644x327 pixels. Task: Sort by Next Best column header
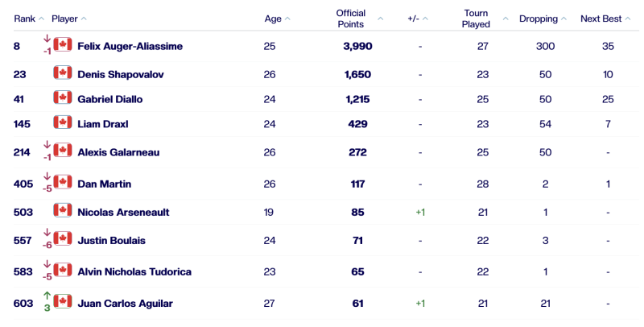[x=601, y=19]
